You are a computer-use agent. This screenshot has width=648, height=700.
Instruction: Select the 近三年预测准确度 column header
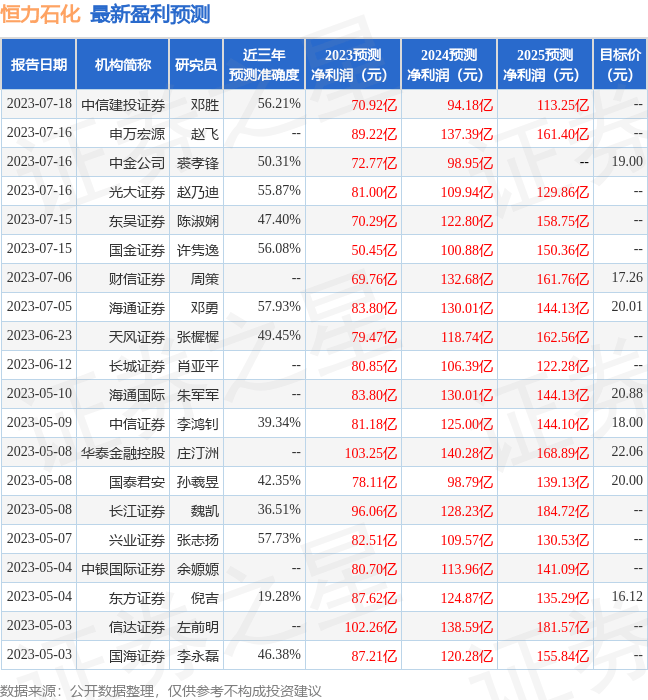coord(264,65)
